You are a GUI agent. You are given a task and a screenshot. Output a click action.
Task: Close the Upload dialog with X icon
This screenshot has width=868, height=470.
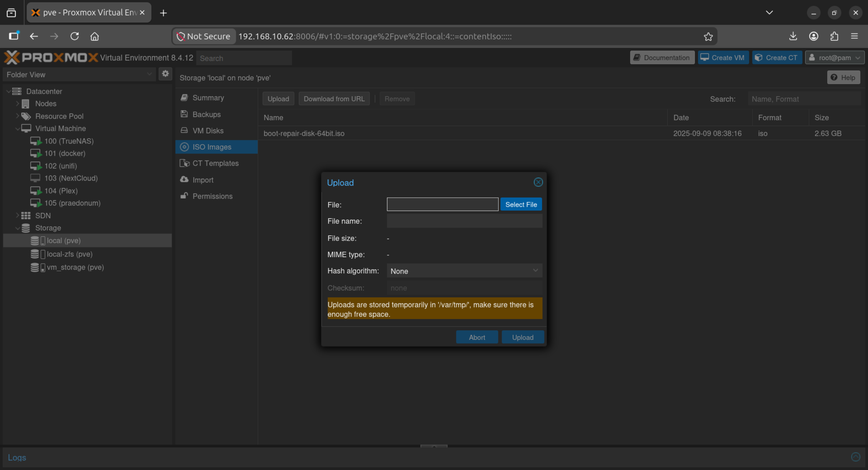538,182
